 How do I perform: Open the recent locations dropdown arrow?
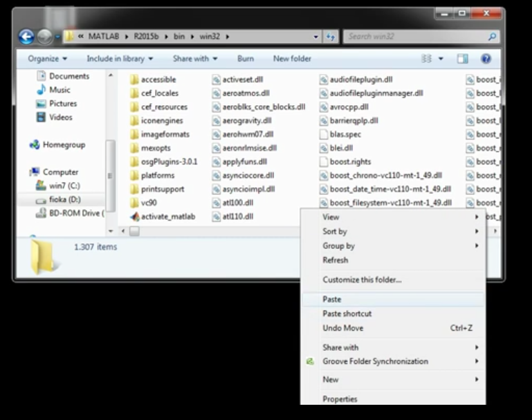pyautogui.click(x=57, y=37)
